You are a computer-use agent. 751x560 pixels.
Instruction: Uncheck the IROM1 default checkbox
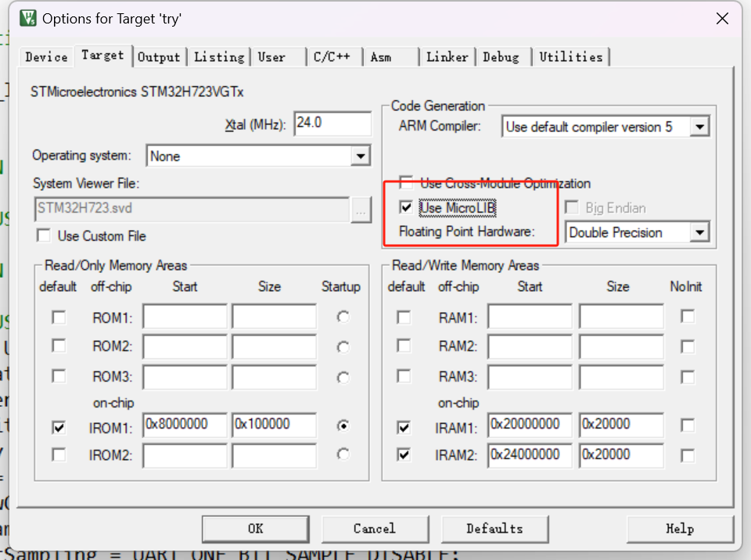59,427
